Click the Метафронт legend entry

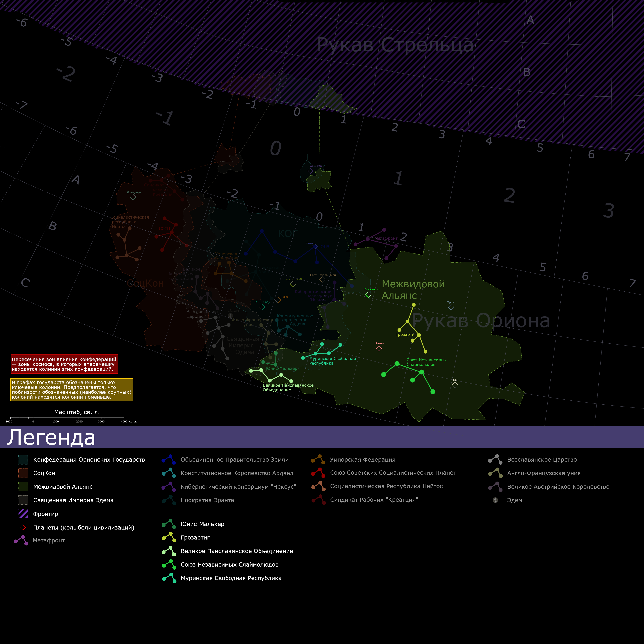(x=48, y=540)
